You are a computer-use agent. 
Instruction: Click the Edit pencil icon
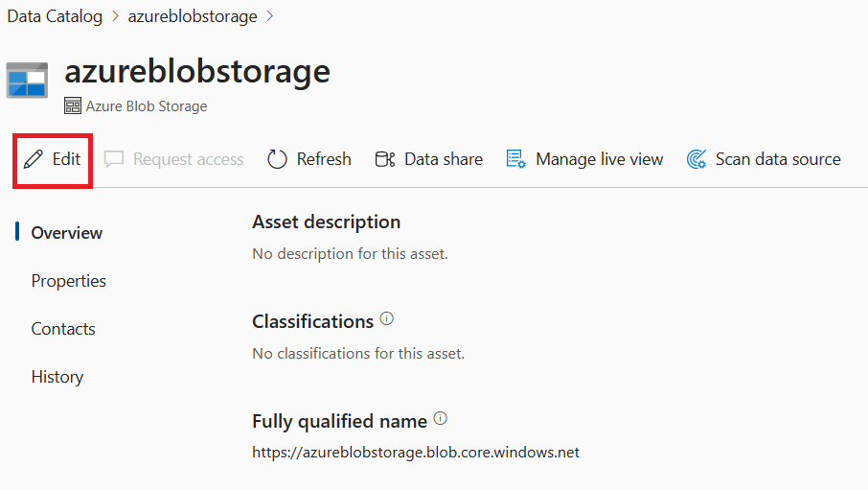[x=34, y=159]
